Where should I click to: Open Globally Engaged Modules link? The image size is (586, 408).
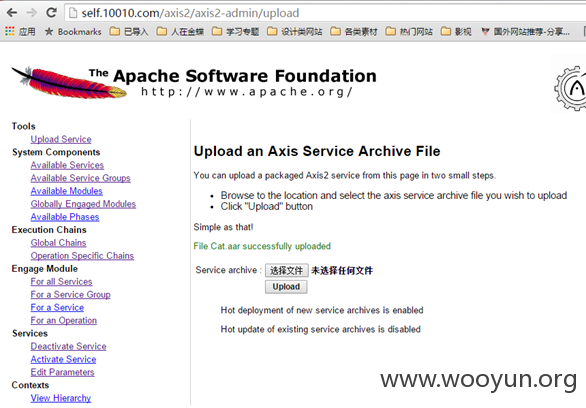click(83, 204)
